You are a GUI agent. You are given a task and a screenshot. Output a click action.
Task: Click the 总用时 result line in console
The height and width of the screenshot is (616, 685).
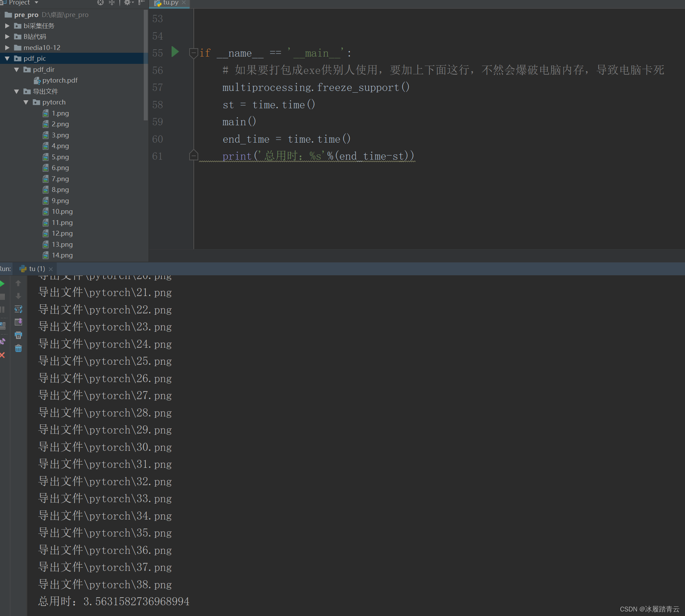(x=114, y=601)
